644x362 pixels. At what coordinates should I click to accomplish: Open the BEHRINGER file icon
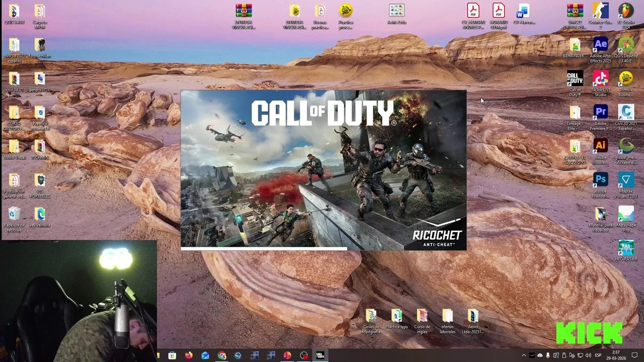point(575,48)
